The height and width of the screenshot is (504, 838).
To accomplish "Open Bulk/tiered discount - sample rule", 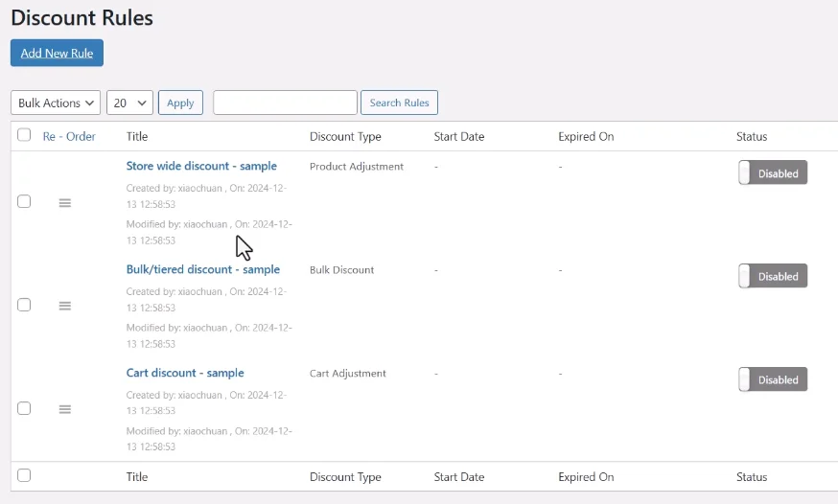I will [203, 269].
